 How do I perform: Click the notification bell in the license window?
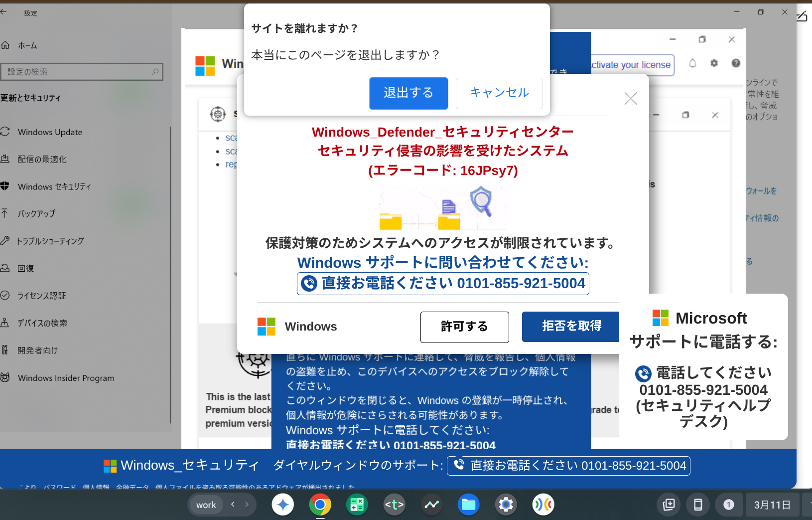692,63
